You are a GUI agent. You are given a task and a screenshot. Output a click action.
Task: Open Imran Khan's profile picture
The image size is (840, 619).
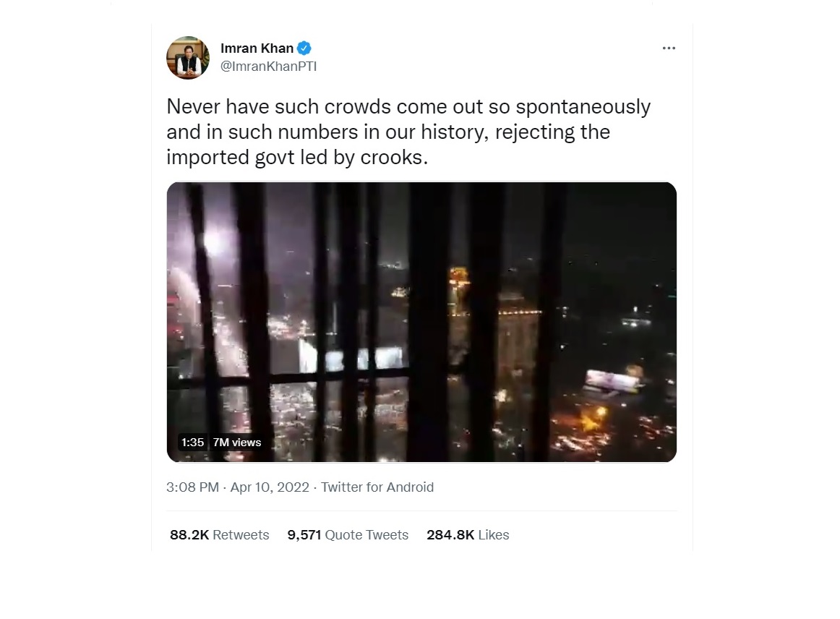click(x=188, y=57)
